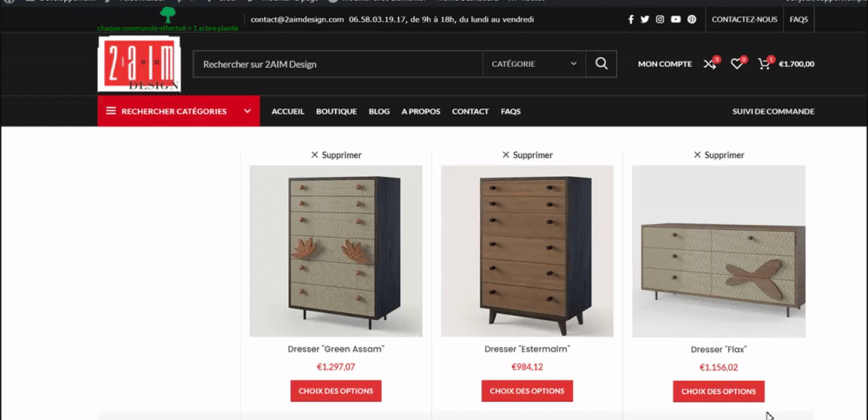Open the Facebook social icon
The image size is (868, 420).
630,19
